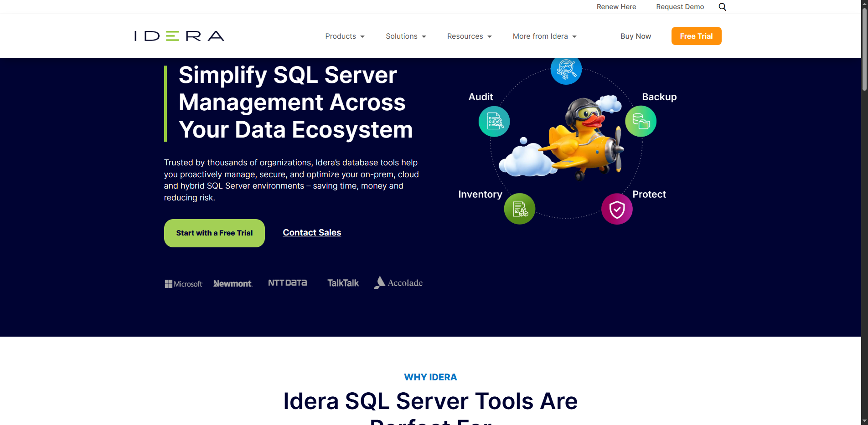Click the page scrollbar thumb
This screenshot has height=425, width=868.
pyautogui.click(x=864, y=49)
